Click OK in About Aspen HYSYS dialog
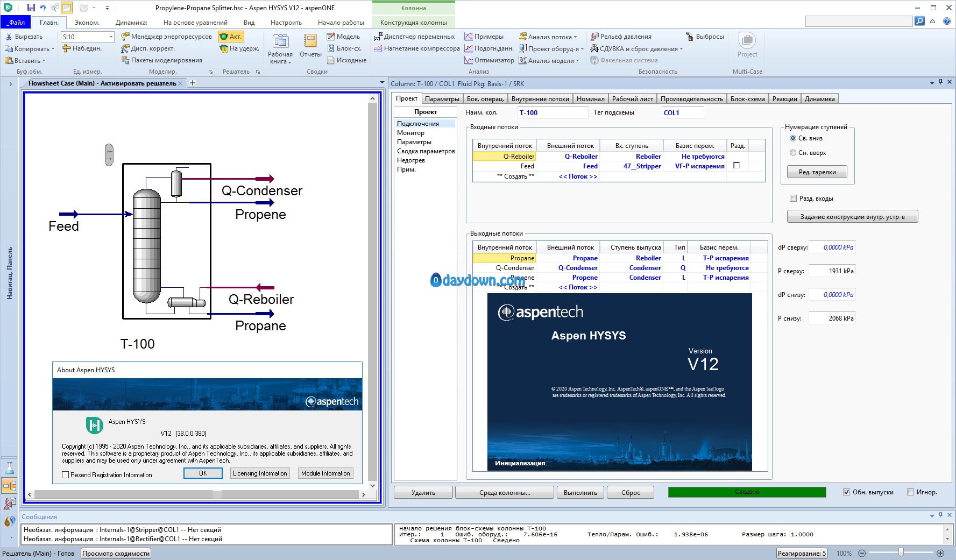The image size is (956, 560). click(x=203, y=473)
